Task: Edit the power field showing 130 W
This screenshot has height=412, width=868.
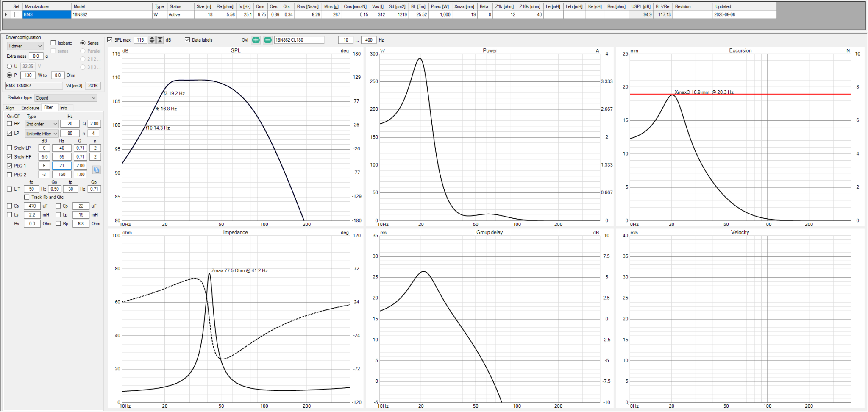Action: (x=28, y=75)
